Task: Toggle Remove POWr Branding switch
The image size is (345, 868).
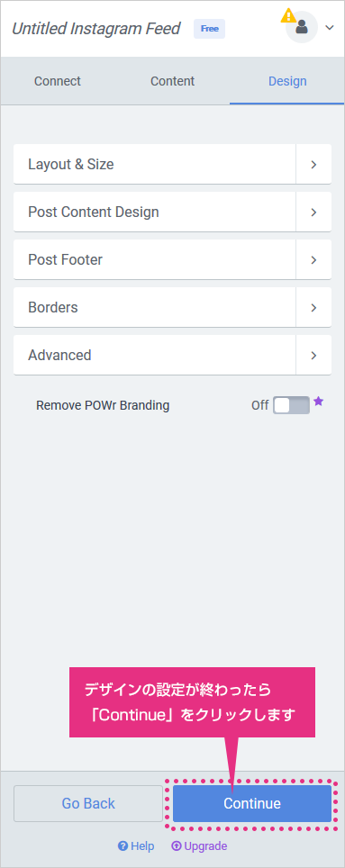Action: [291, 405]
